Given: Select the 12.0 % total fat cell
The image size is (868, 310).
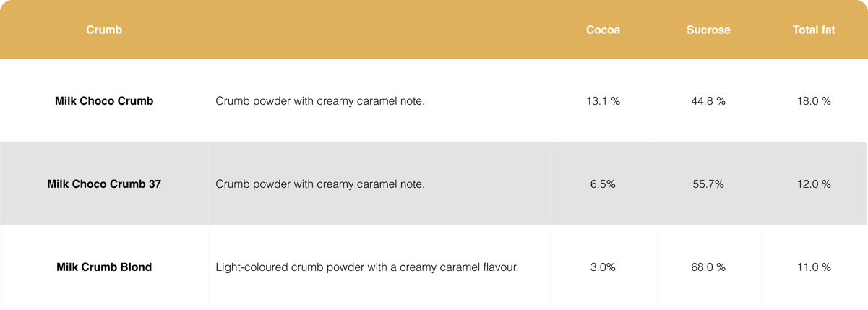Looking at the screenshot, I should pos(813,184).
